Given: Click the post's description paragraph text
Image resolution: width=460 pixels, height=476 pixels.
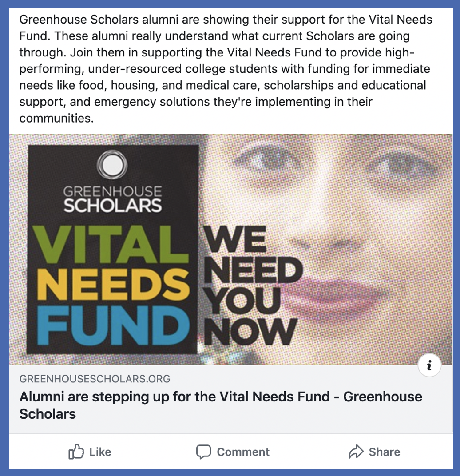Looking at the screenshot, I should click(x=226, y=69).
